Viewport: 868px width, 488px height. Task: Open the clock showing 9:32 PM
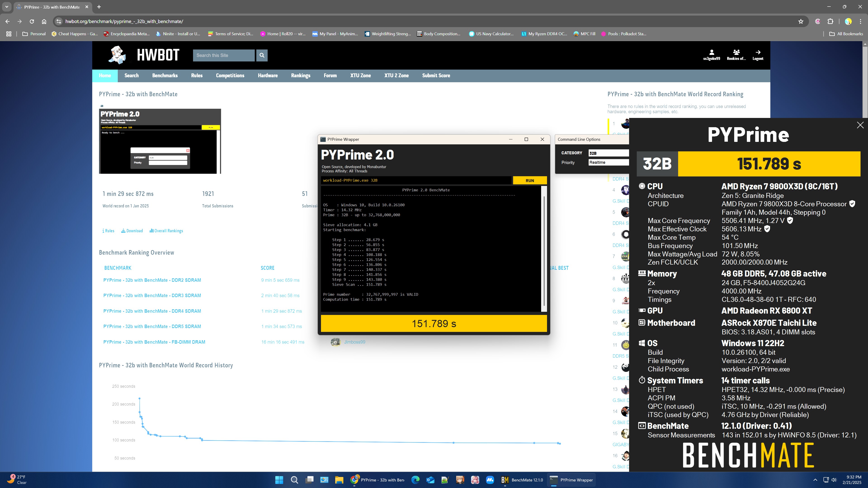coord(852,480)
